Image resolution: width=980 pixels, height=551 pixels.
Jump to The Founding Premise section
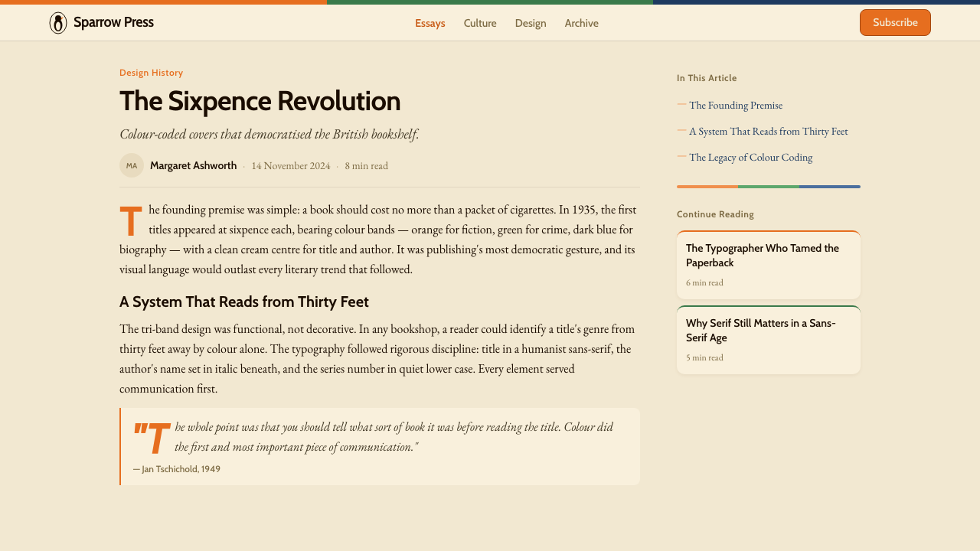click(736, 105)
